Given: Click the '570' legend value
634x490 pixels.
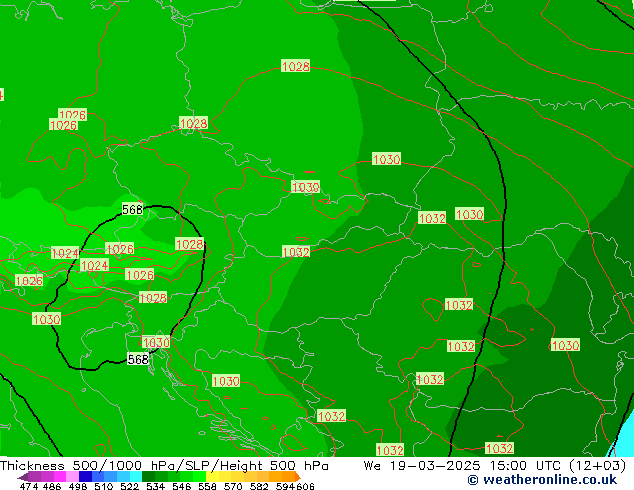Looking at the screenshot, I should pyautogui.click(x=233, y=486).
